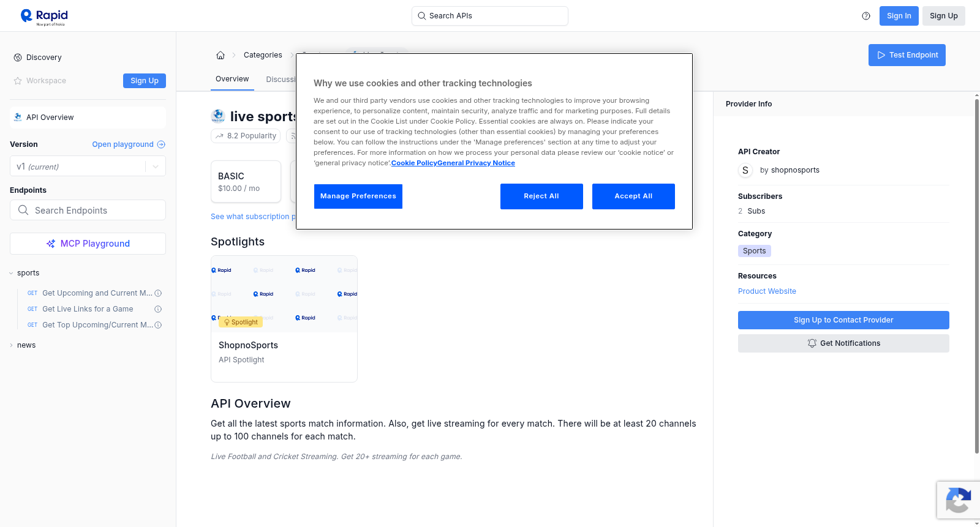Click the reCAPTCHA badge icon
Screen dimensions: 980x527
(958, 500)
